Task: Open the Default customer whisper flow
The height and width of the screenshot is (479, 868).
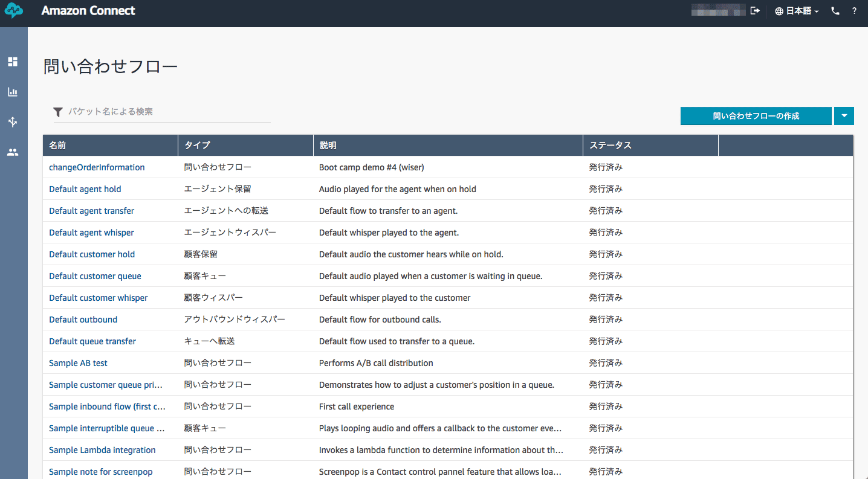Action: (x=99, y=298)
